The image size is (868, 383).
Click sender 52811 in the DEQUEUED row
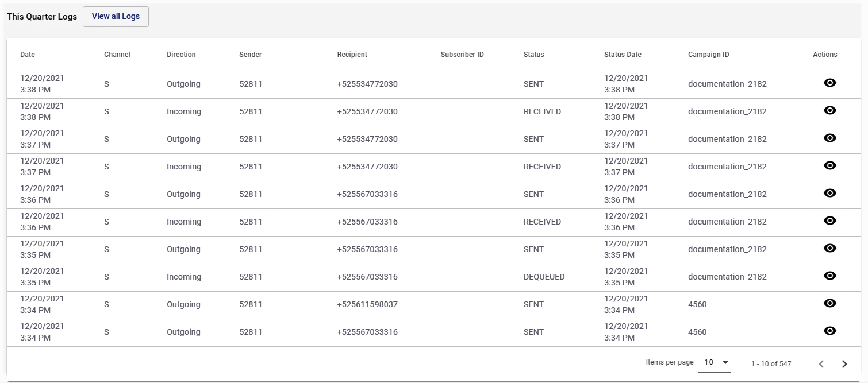pyautogui.click(x=251, y=277)
